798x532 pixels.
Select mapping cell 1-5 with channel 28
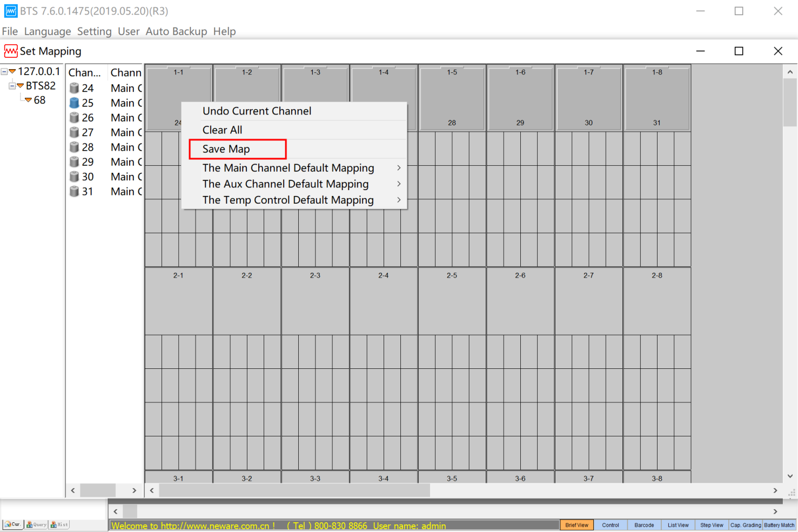coord(452,98)
